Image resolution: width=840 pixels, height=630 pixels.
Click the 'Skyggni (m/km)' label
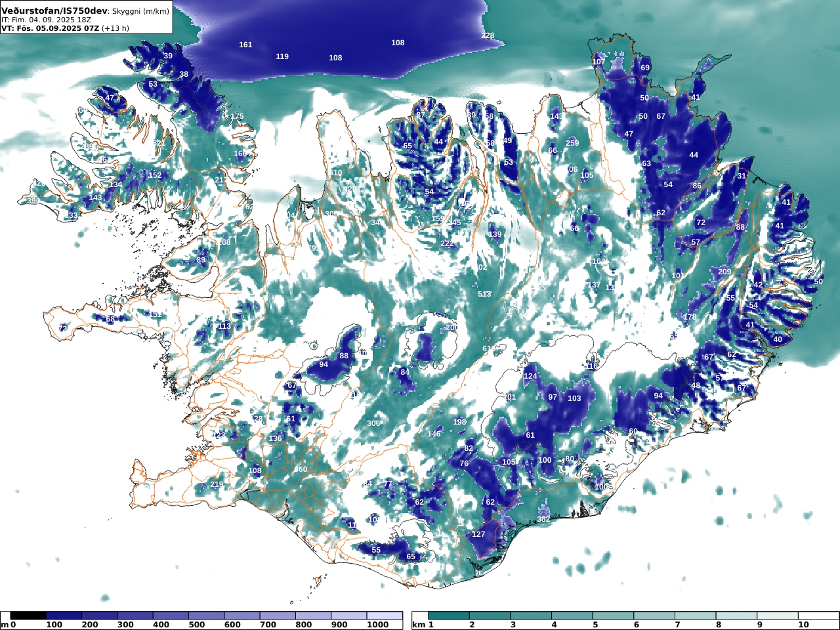tap(140, 11)
